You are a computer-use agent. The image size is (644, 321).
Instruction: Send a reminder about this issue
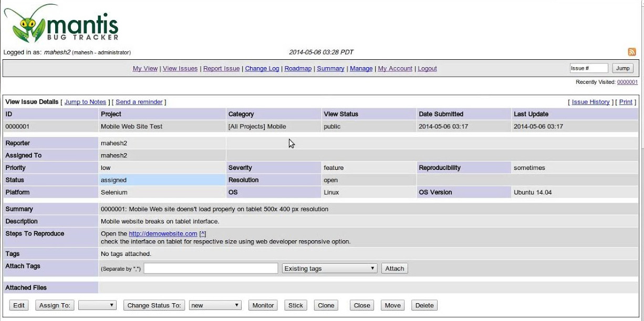(x=139, y=101)
